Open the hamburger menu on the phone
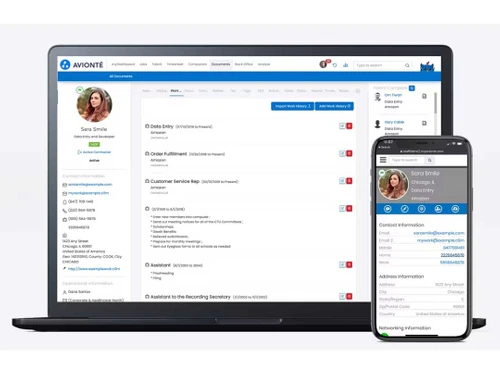Image resolution: width=500 pixels, height=375 pixels. click(x=383, y=160)
